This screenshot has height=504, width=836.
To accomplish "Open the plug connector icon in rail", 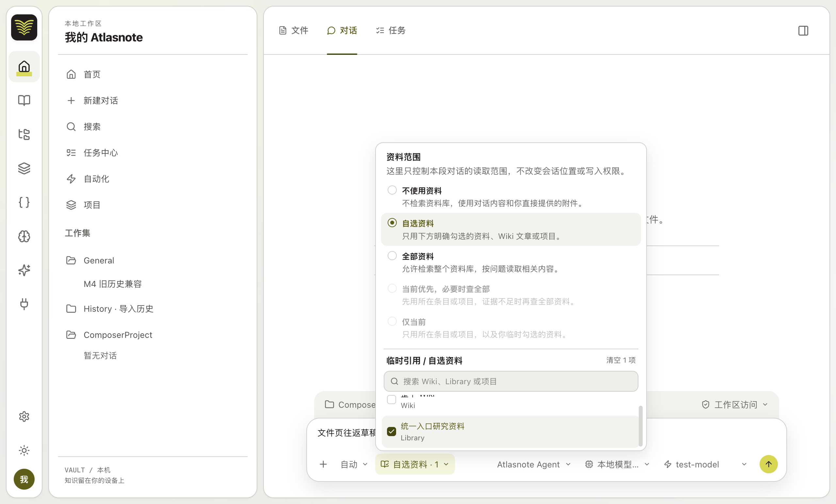I will tap(24, 304).
